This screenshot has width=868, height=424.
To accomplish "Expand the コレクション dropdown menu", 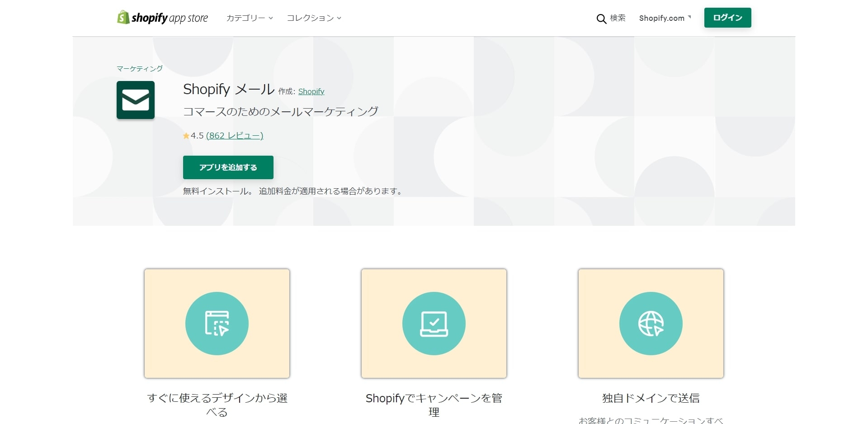I will 314,18.
